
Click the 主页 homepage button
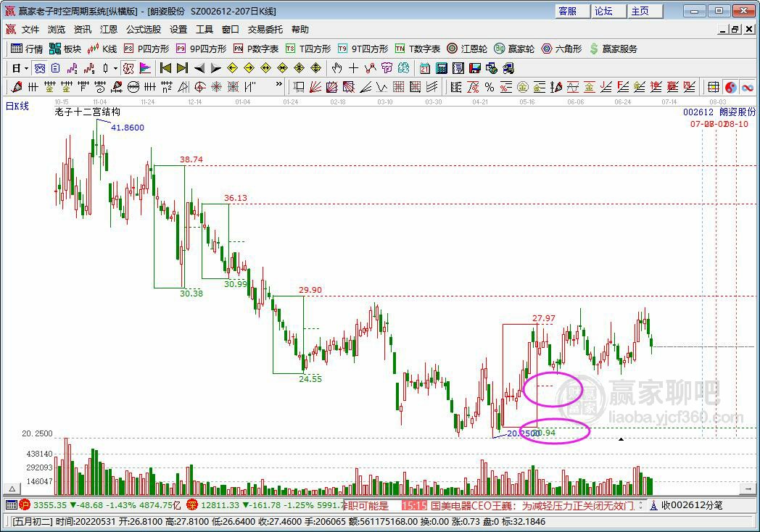(x=645, y=11)
